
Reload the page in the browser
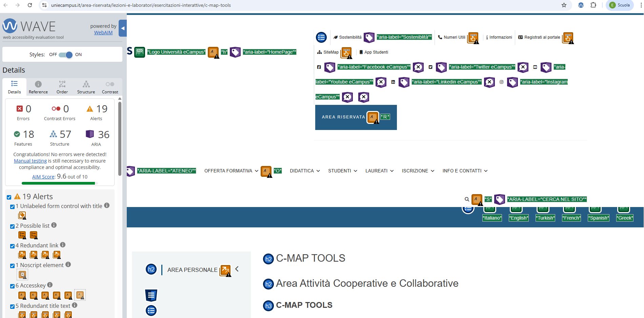pos(30,5)
